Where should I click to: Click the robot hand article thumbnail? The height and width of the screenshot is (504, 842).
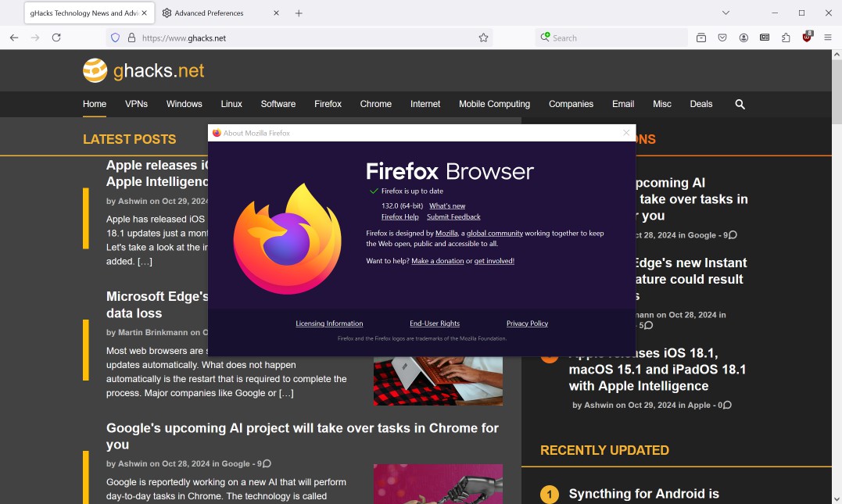pos(438,484)
